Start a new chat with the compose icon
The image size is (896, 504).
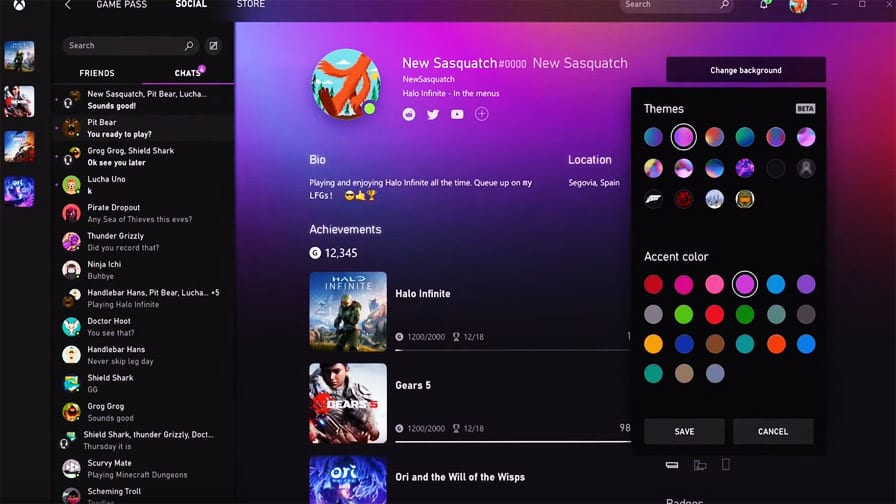click(213, 46)
